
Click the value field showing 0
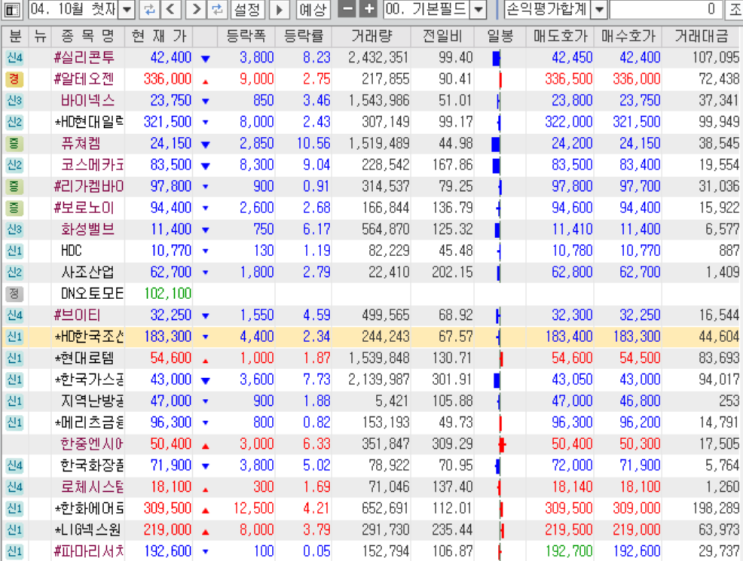(666, 9)
